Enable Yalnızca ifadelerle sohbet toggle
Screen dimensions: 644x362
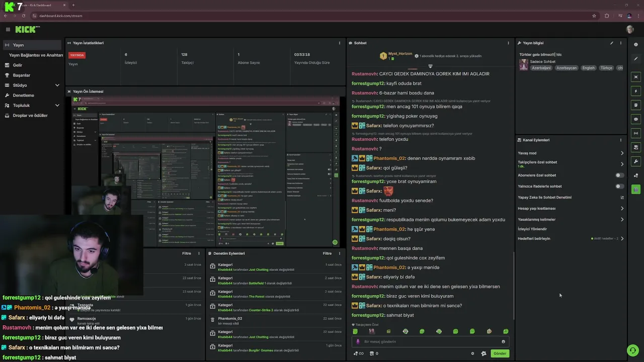point(620,187)
